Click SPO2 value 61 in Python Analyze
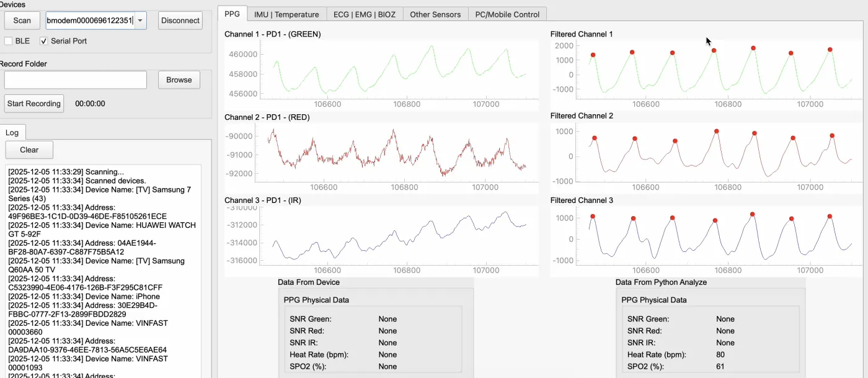Screen dimensions: 868x378 click(x=720, y=367)
